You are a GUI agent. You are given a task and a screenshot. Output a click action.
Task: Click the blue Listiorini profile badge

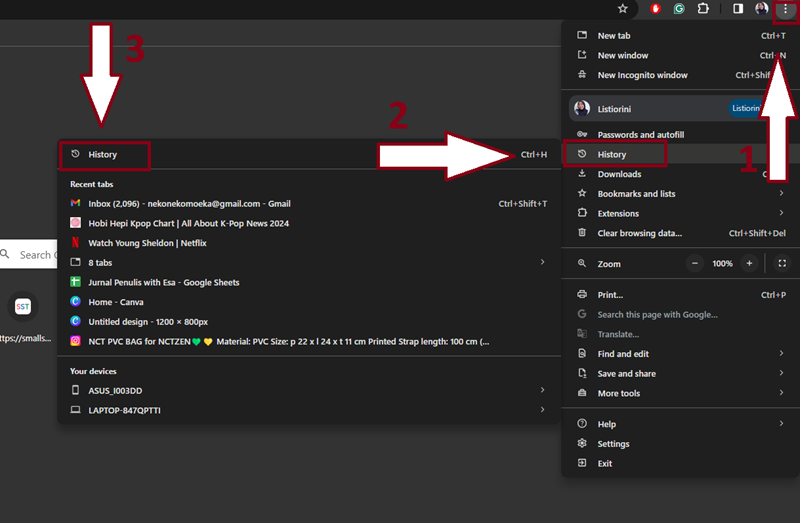(747, 108)
